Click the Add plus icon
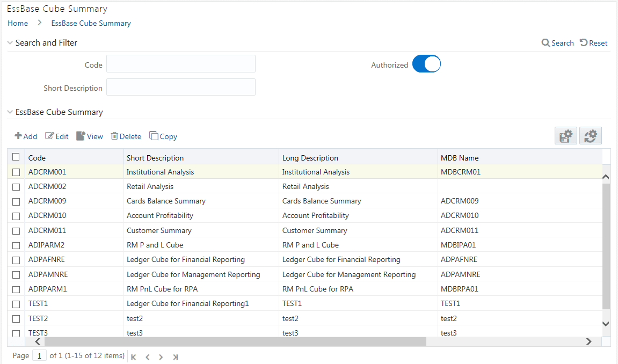 pyautogui.click(x=18, y=136)
